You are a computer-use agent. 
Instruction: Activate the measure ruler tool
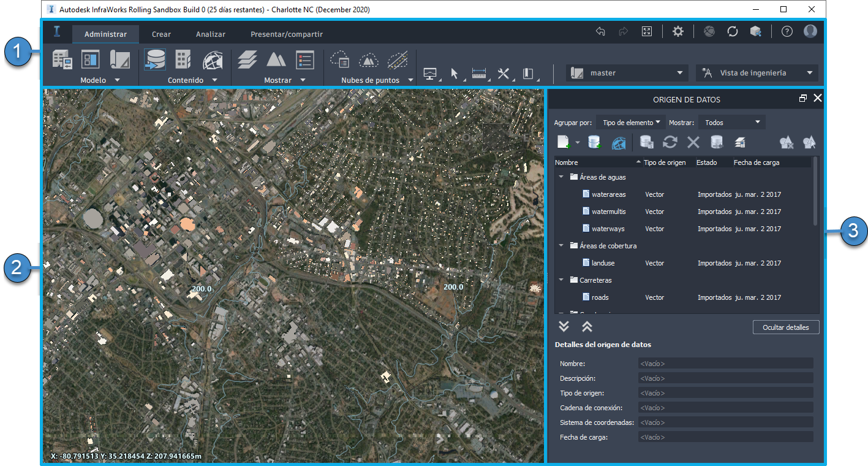(480, 74)
